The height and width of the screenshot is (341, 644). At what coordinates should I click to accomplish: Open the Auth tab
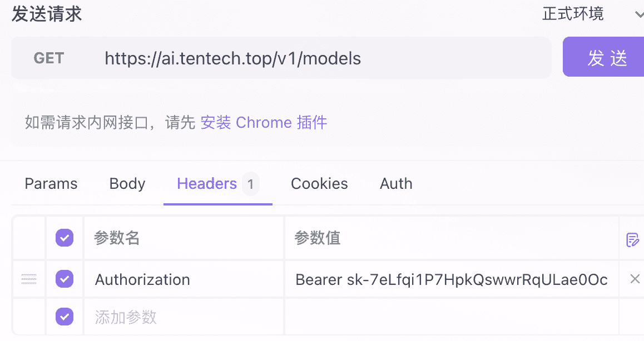[x=396, y=184]
